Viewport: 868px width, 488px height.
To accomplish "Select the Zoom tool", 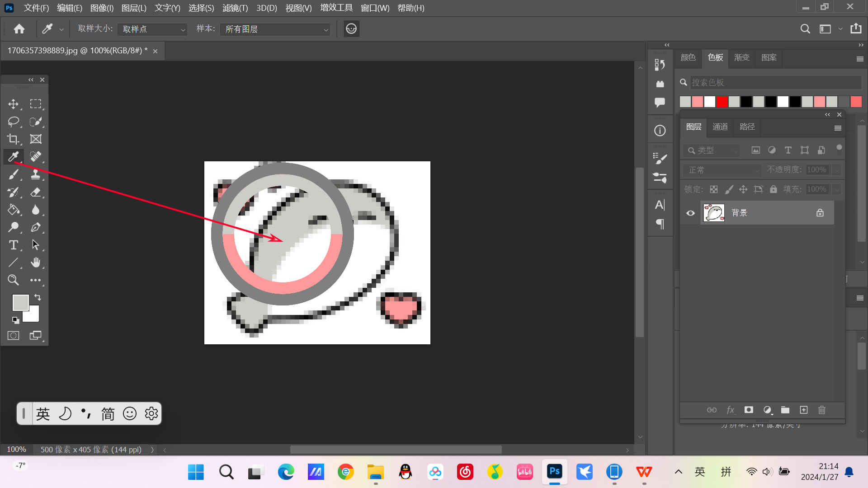I will [x=14, y=280].
